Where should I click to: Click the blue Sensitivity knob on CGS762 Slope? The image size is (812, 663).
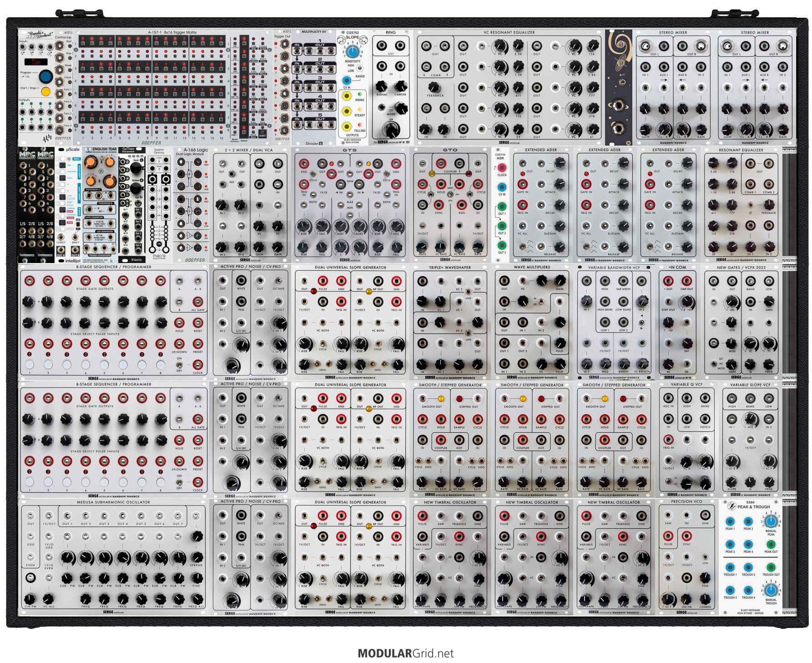click(352, 51)
